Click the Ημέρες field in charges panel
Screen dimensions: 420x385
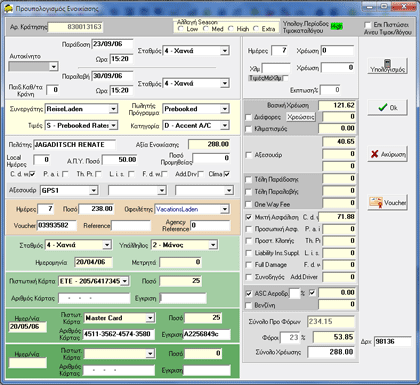pyautogui.click(x=279, y=51)
